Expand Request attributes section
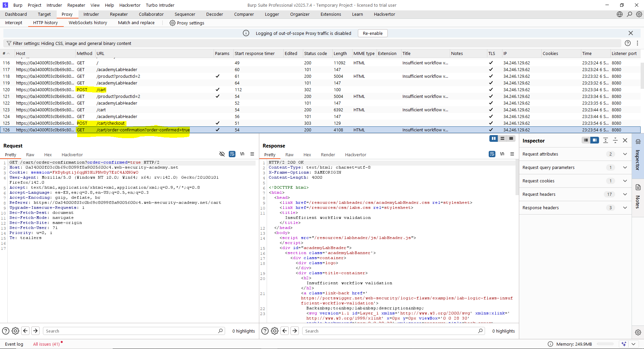Image resolution: width=644 pixels, height=349 pixels. click(x=625, y=154)
